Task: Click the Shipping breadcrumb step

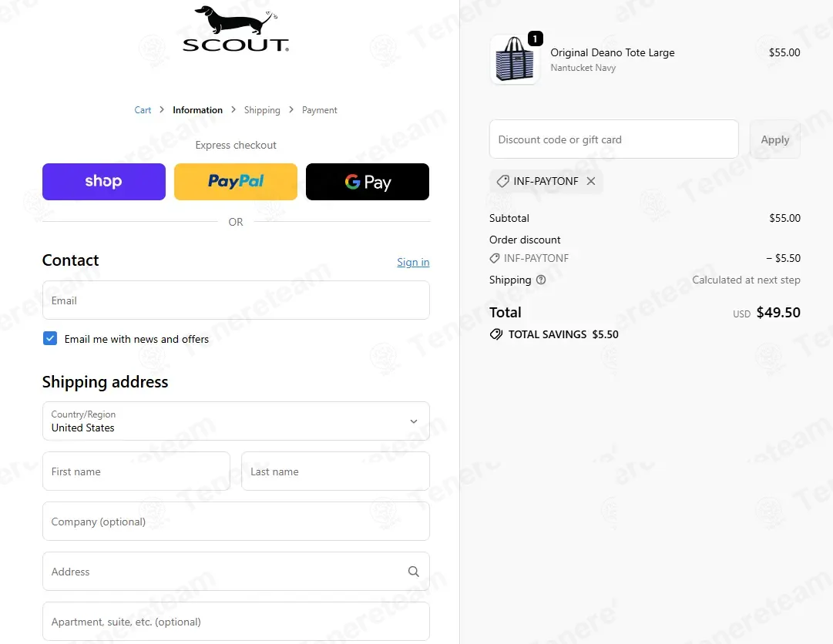Action: 262,110
